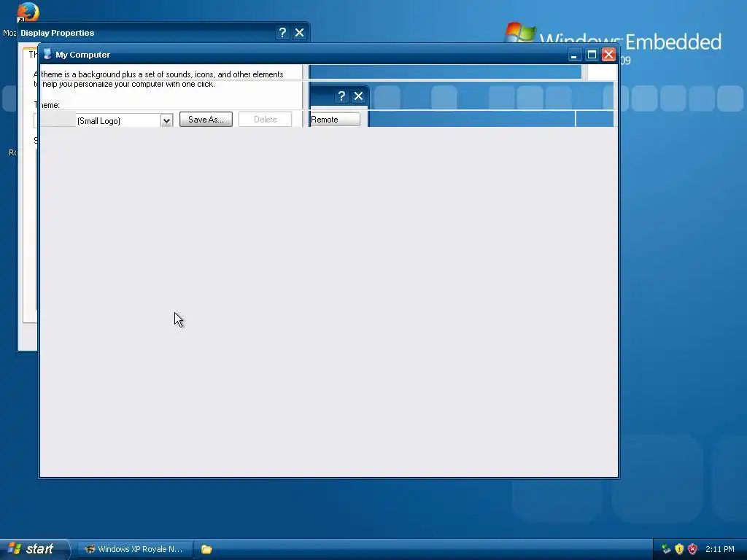The width and height of the screenshot is (747, 560).
Task: Close the Display Properties window
Action: click(299, 32)
